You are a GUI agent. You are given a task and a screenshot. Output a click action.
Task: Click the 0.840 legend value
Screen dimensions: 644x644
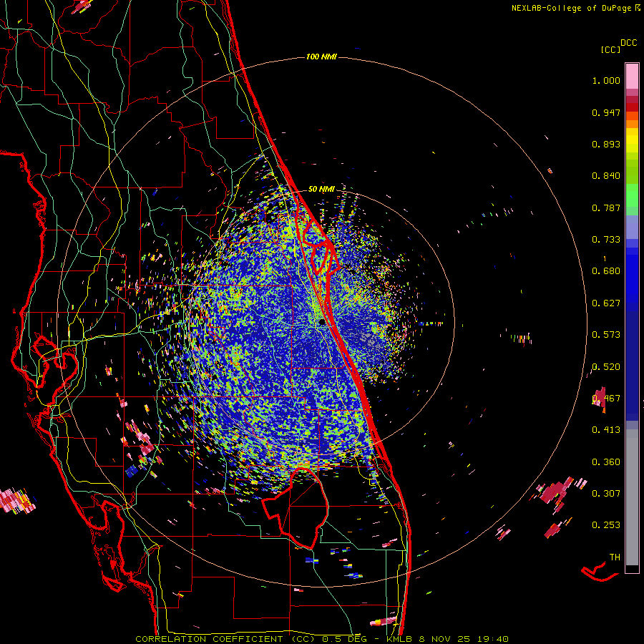(x=606, y=176)
